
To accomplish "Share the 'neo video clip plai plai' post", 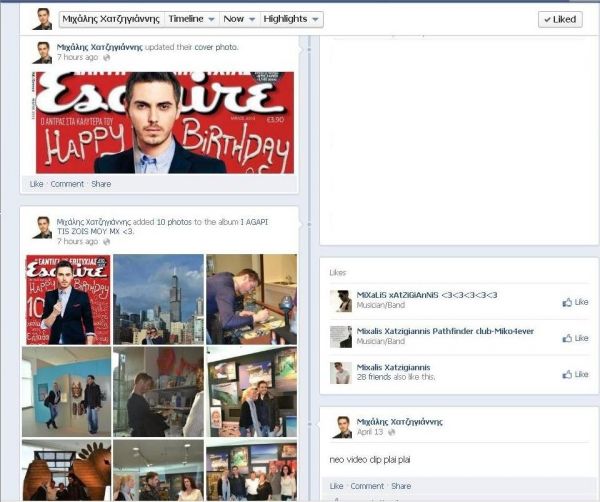I will [x=401, y=486].
